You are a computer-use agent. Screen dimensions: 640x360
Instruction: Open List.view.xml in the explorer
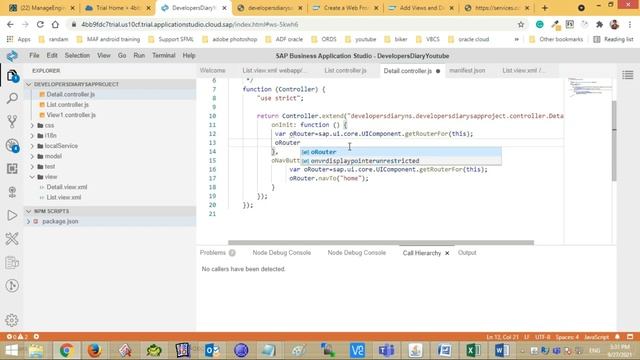tap(64, 197)
